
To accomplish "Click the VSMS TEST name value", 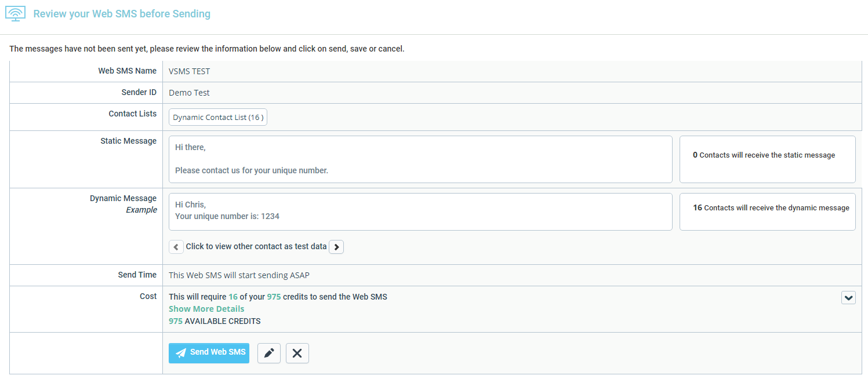I will pyautogui.click(x=189, y=71).
